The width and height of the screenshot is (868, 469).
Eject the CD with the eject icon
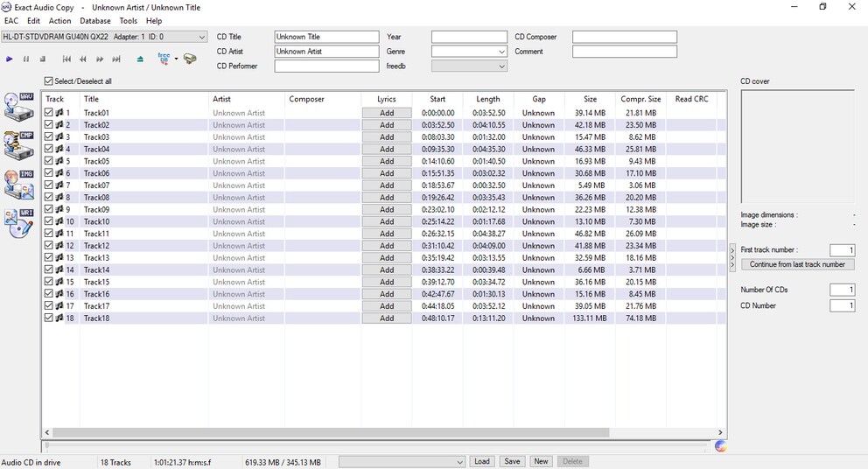[140, 59]
